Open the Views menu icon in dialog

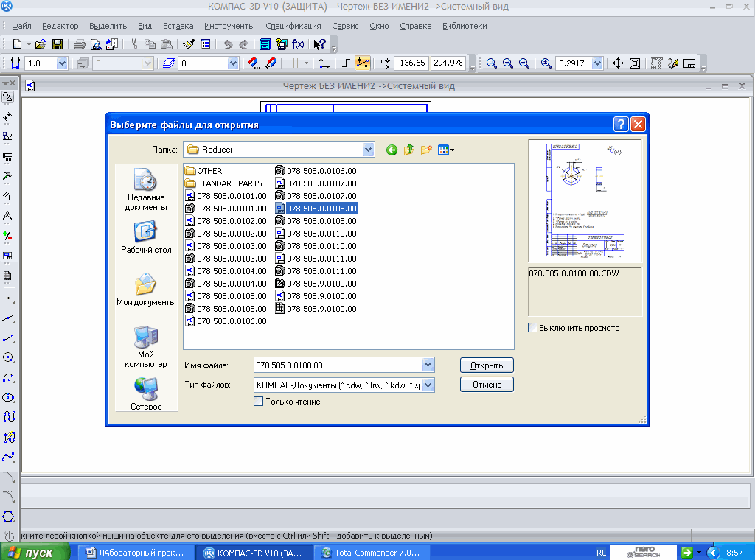pyautogui.click(x=446, y=150)
